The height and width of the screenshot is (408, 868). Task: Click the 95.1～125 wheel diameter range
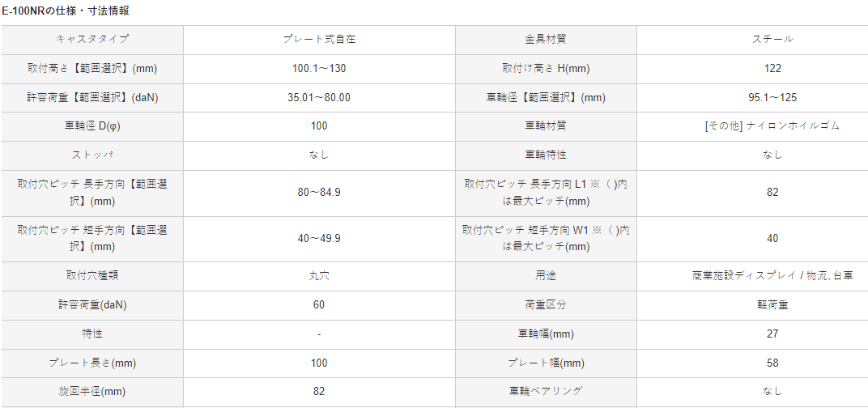772,97
